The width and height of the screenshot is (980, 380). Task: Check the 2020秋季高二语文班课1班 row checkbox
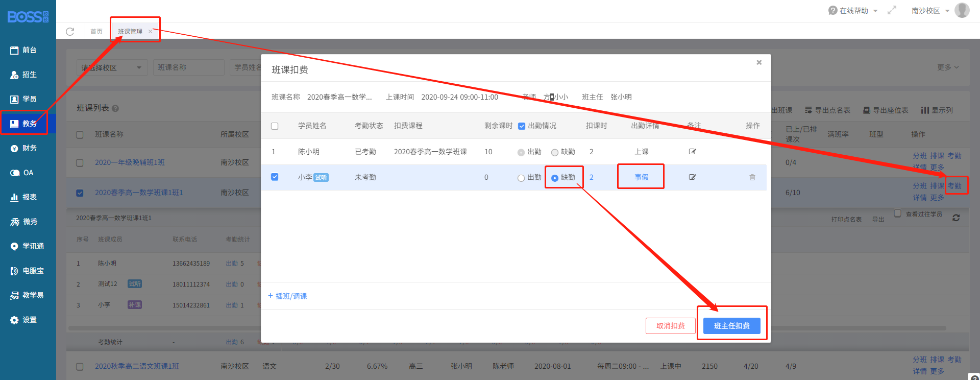[80, 367]
